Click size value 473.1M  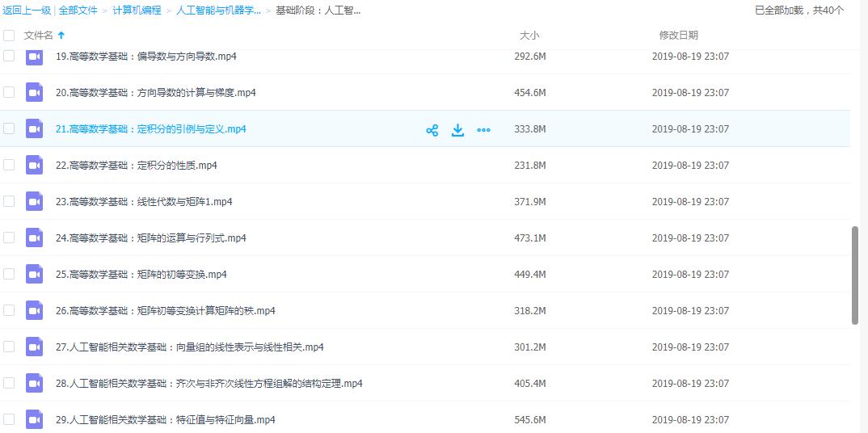pyautogui.click(x=529, y=238)
